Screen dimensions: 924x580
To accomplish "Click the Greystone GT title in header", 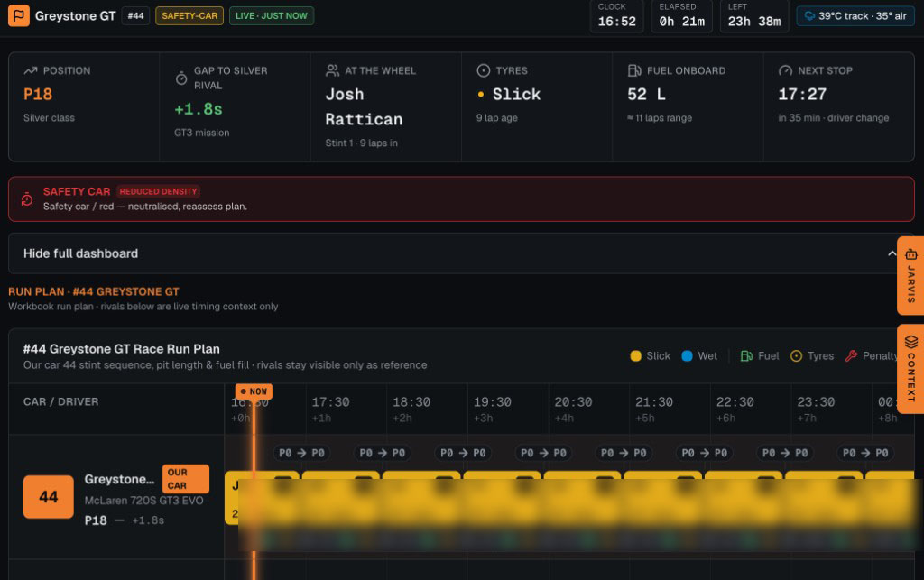I will 76,16.
